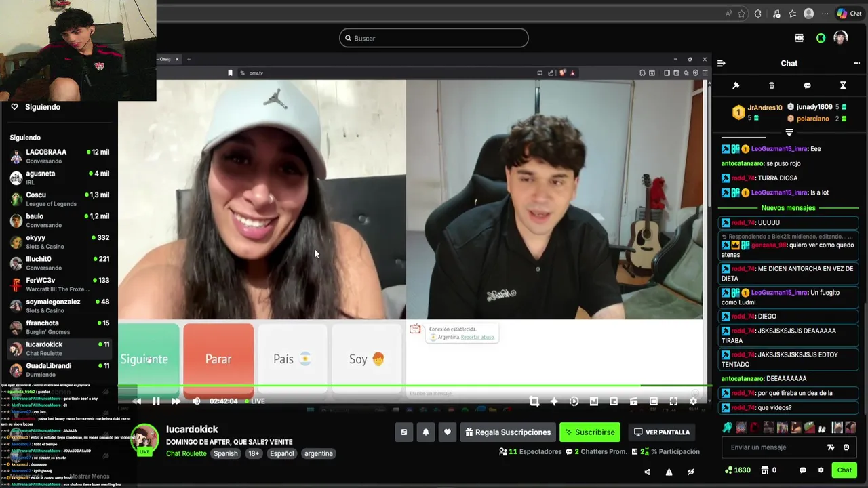Click Siguiente in the streamed Ome.tv window
This screenshot has width=868, height=488.
pos(147,359)
